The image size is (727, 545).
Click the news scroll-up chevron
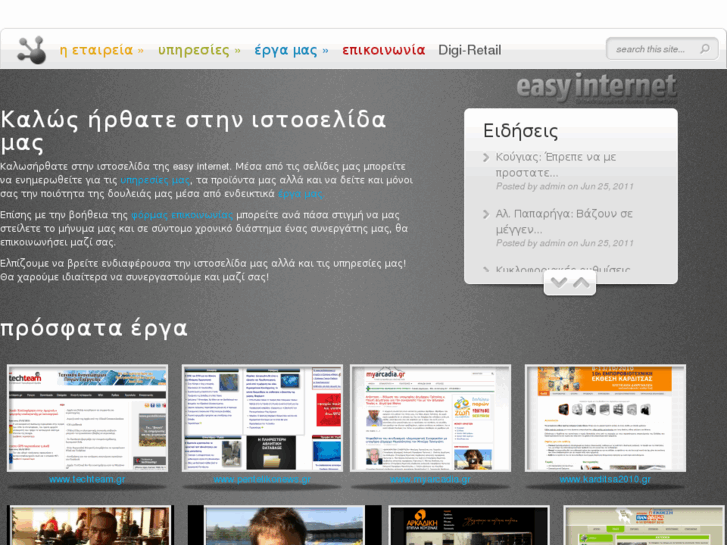581,282
